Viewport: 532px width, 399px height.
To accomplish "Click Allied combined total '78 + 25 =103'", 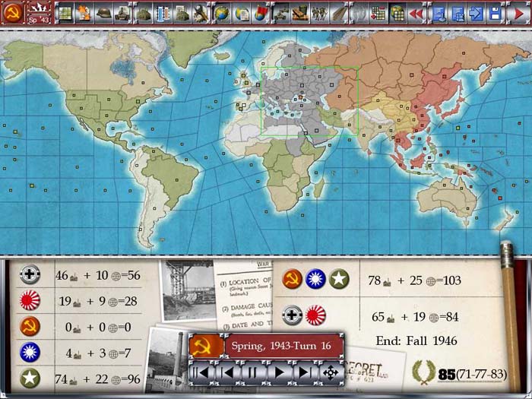I will (415, 280).
